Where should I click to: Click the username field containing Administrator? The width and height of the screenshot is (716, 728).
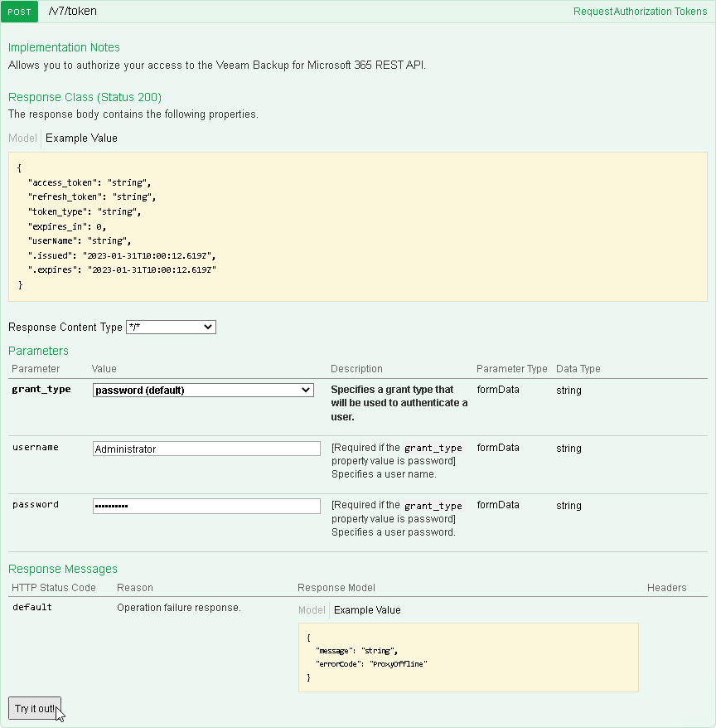tap(206, 449)
